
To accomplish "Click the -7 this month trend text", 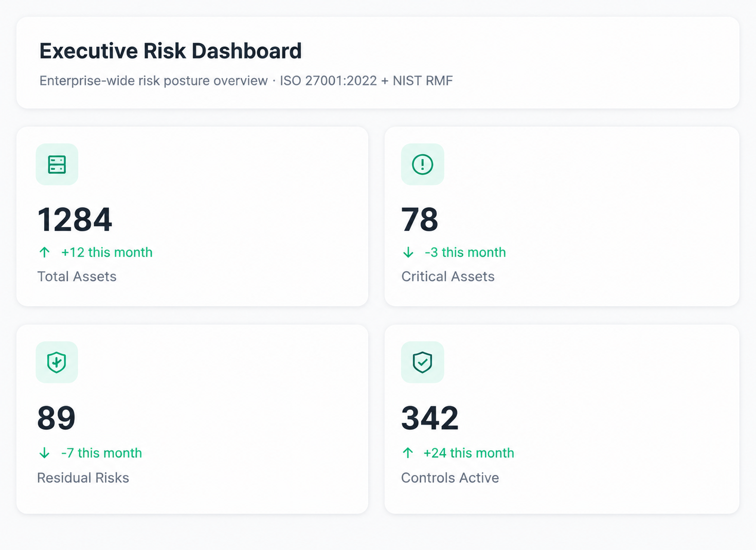I will [101, 453].
